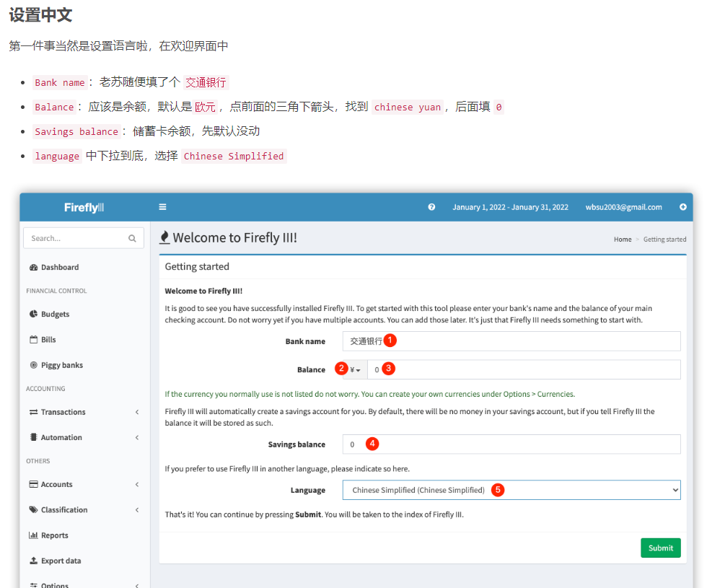The width and height of the screenshot is (707, 588).
Task: Click the 'chinese yuan' code text
Action: click(x=407, y=107)
